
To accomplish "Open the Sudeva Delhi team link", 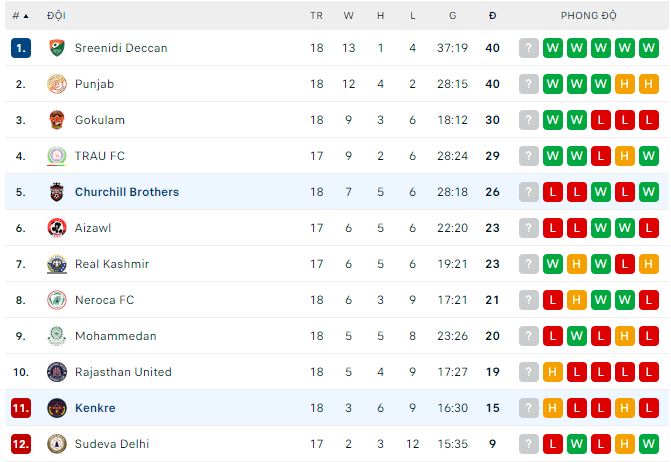I will [112, 444].
